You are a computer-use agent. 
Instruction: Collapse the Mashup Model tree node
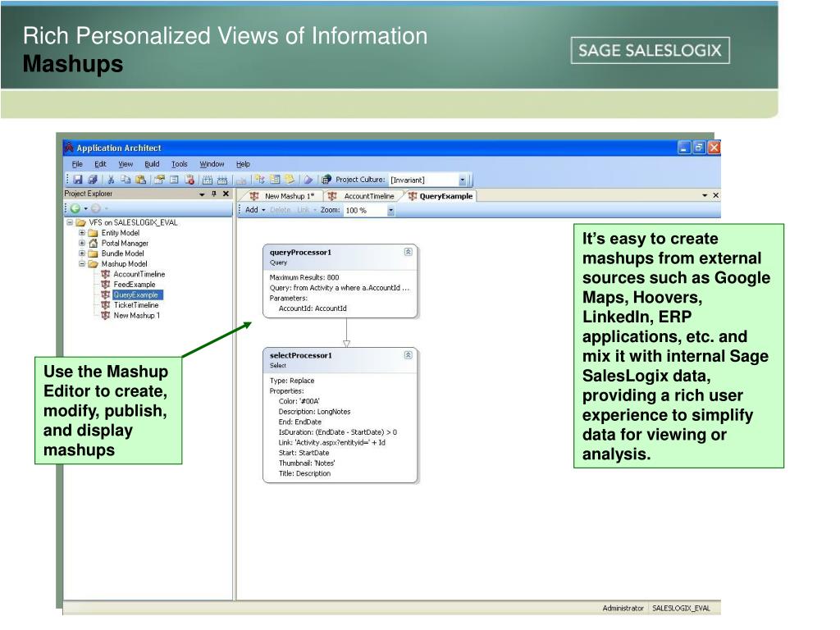click(82, 263)
